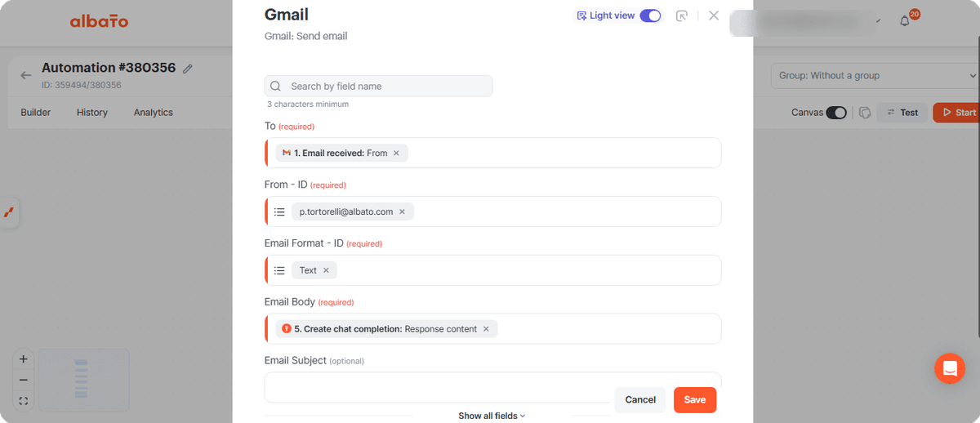Click the copy icon next to Canvas toggle
Image resolution: width=980 pixels, height=423 pixels.
pyautogui.click(x=865, y=113)
